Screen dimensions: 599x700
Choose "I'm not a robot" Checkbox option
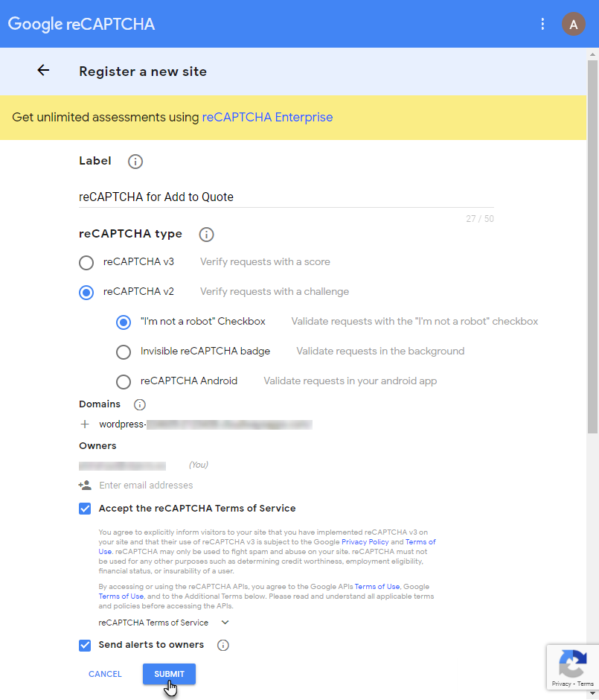124,322
